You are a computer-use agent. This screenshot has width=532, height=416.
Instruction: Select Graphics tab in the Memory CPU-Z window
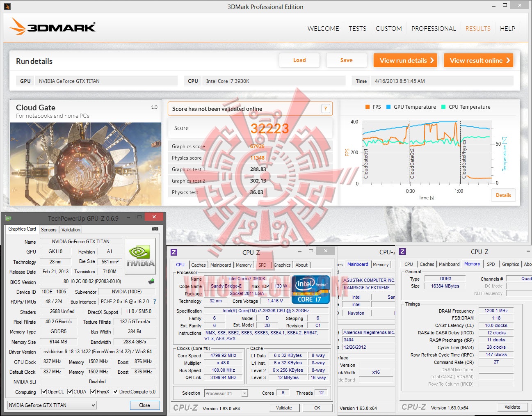(511, 264)
